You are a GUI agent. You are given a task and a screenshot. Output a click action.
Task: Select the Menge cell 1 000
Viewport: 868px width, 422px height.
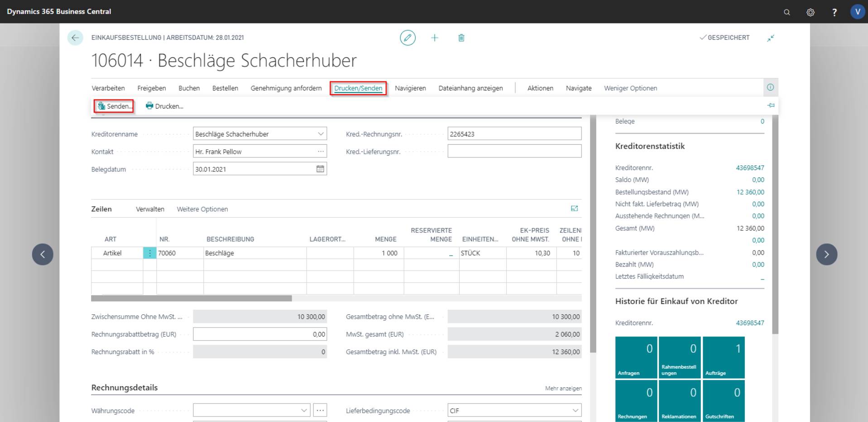379,253
